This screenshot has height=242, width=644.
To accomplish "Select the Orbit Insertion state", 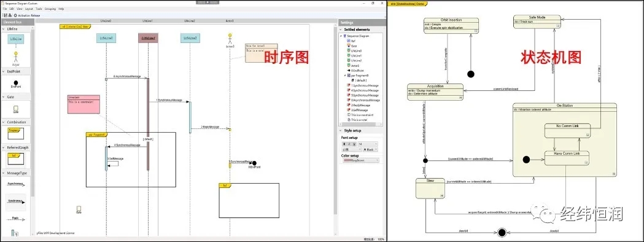I will [x=451, y=25].
